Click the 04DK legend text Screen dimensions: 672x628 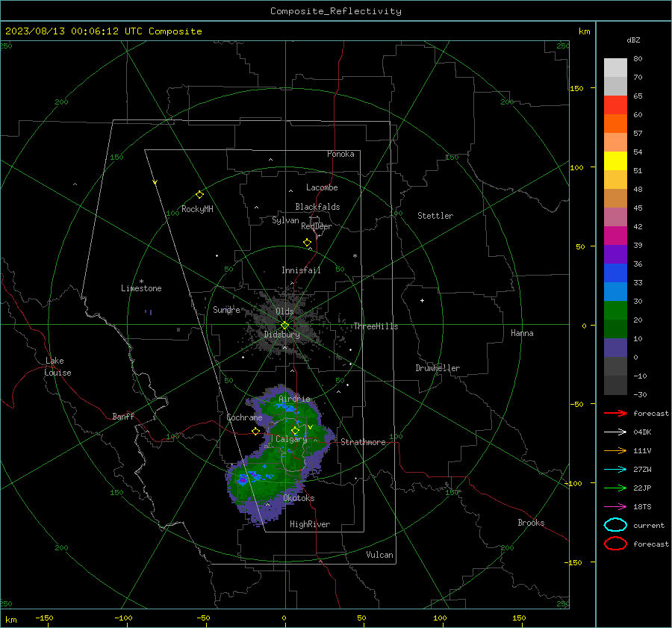tap(642, 432)
